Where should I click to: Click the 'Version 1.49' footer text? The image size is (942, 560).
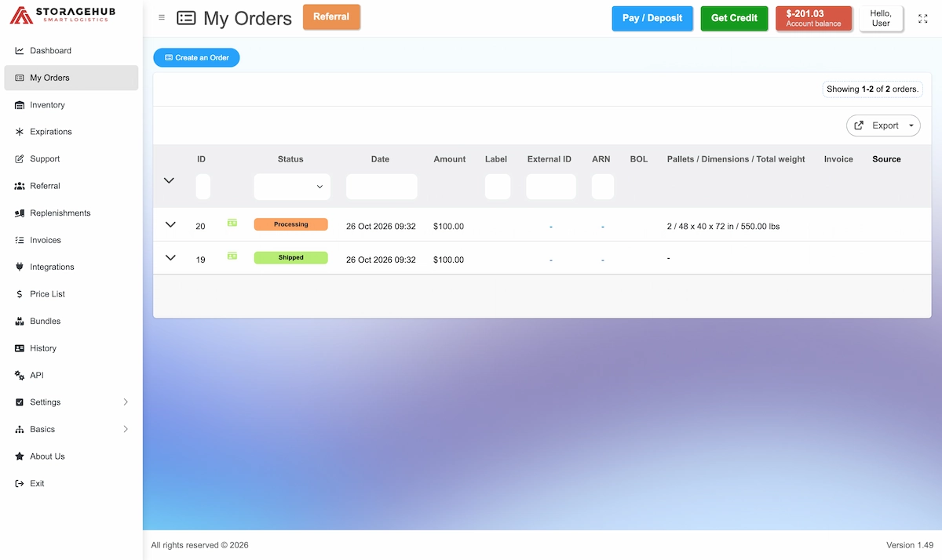(909, 545)
